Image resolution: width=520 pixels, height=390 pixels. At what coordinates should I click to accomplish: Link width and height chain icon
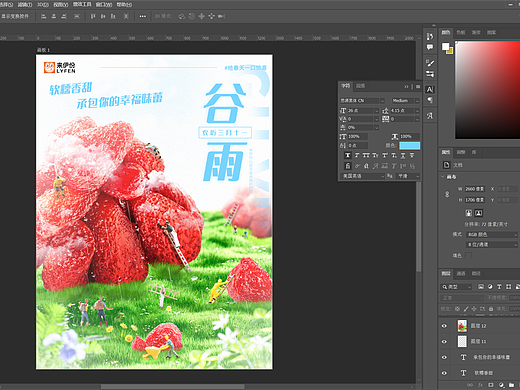point(447,194)
